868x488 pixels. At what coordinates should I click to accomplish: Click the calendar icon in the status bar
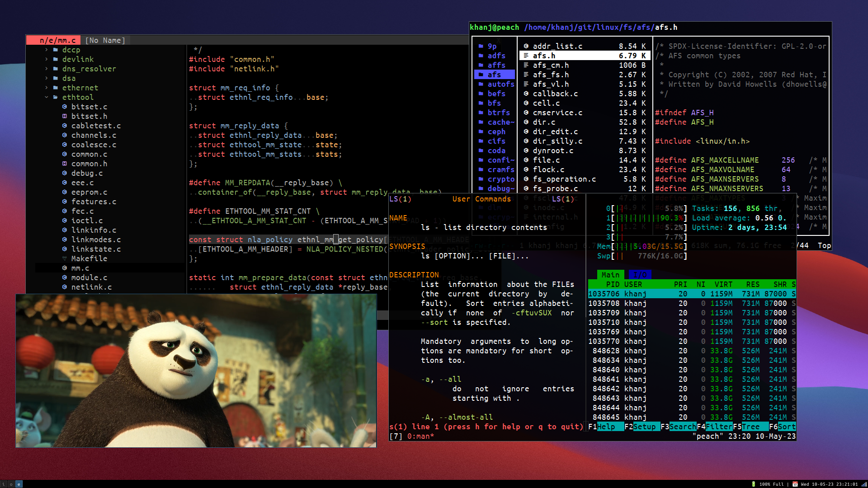(795, 484)
